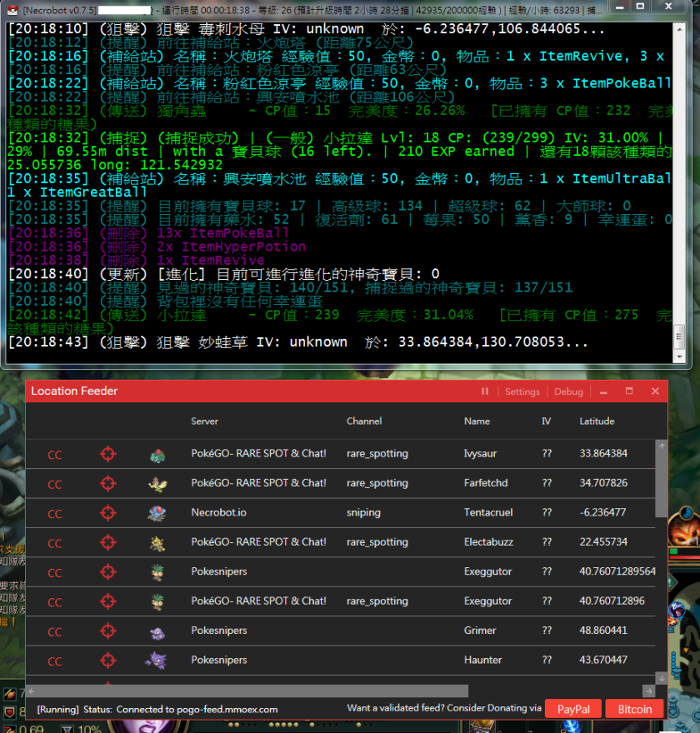Viewport: 700px width, 733px height.
Task: Click the snipe crosshair icon for Farfetchd
Action: (108, 484)
